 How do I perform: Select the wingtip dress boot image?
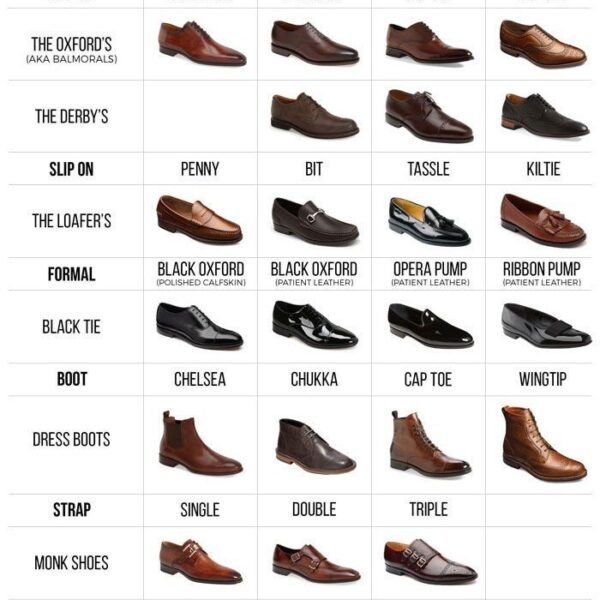coord(543,443)
